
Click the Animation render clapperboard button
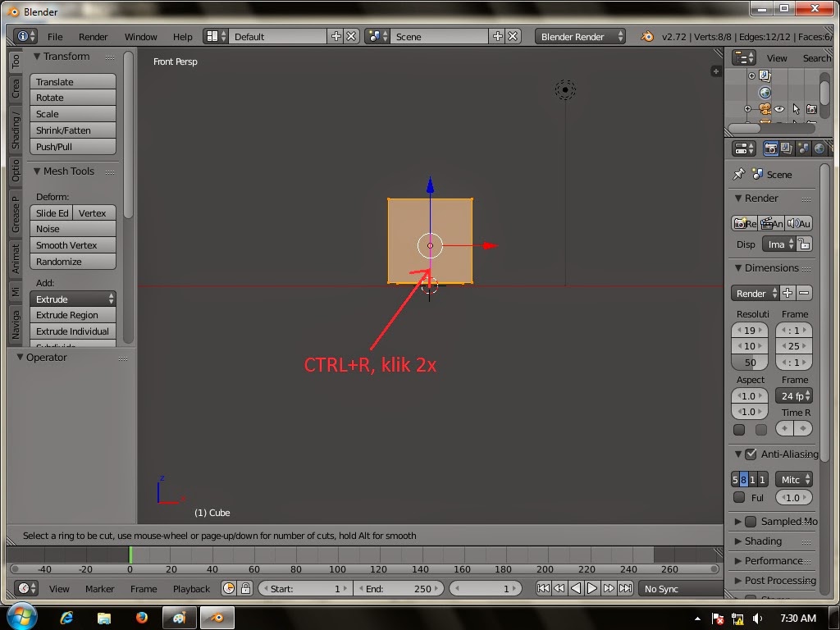(769, 223)
